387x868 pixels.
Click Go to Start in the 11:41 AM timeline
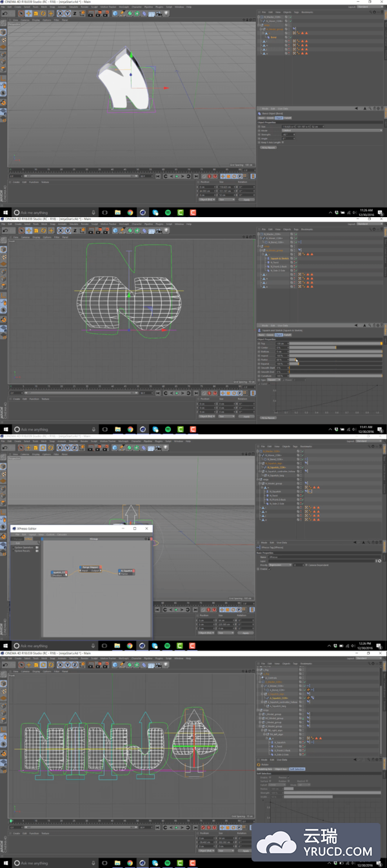coord(158,392)
